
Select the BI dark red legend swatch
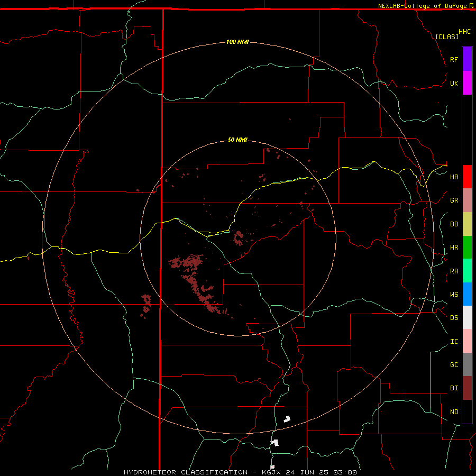click(x=467, y=388)
